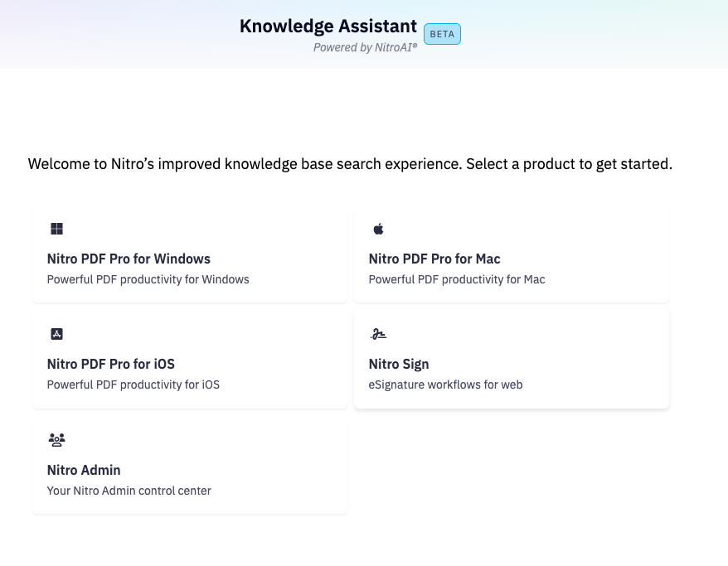Image resolution: width=728 pixels, height=566 pixels.
Task: Click 'Your Nitro Admin control center' description
Action: [x=129, y=491]
